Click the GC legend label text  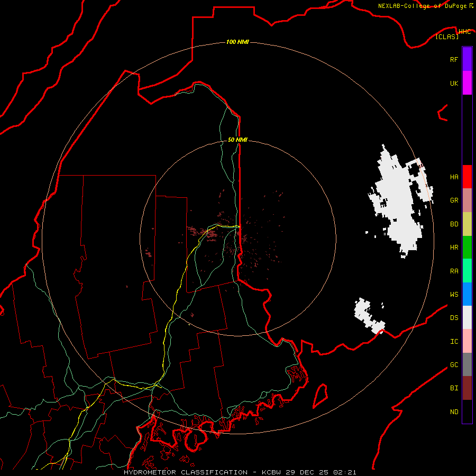pos(454,365)
